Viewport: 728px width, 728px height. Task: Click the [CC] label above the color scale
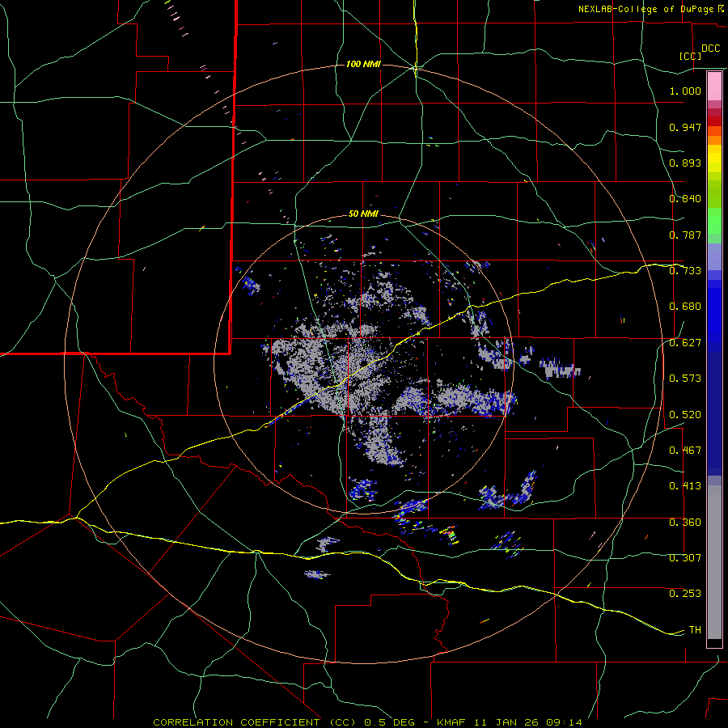691,56
